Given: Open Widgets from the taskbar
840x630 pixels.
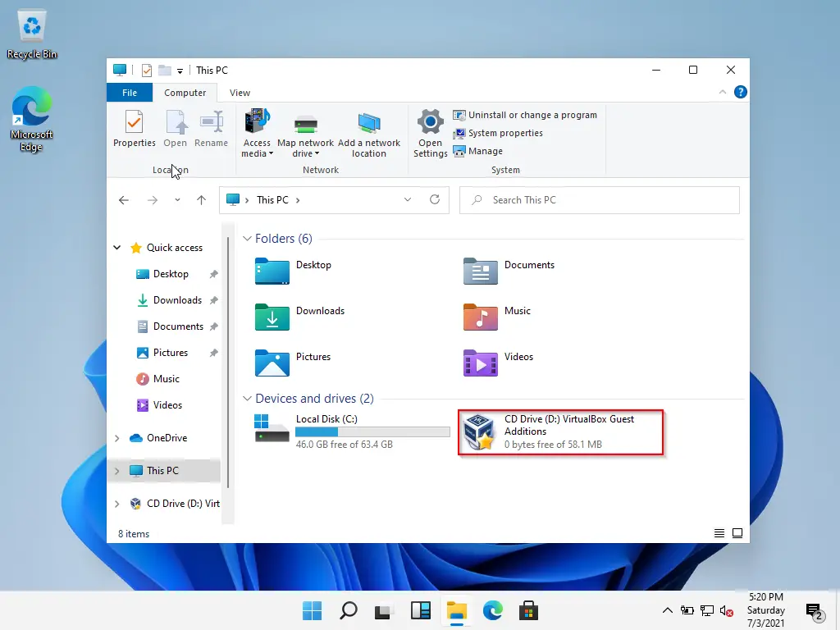Looking at the screenshot, I should (x=421, y=610).
